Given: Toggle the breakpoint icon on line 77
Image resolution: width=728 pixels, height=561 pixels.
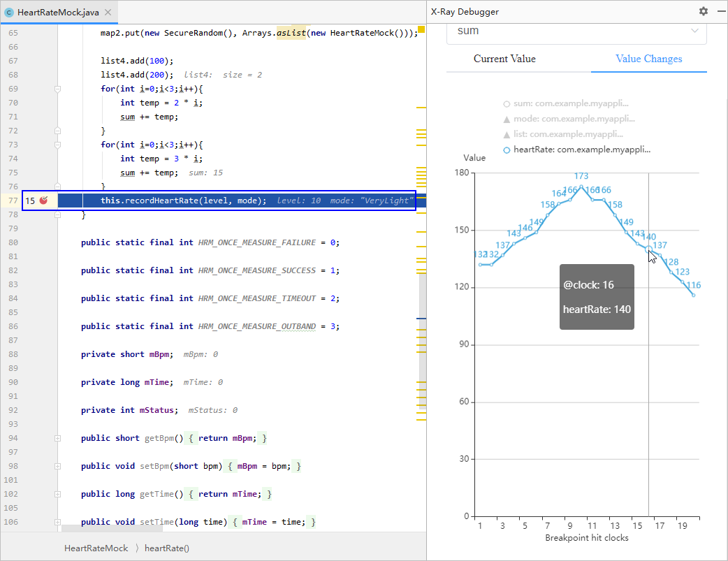Looking at the screenshot, I should point(43,201).
